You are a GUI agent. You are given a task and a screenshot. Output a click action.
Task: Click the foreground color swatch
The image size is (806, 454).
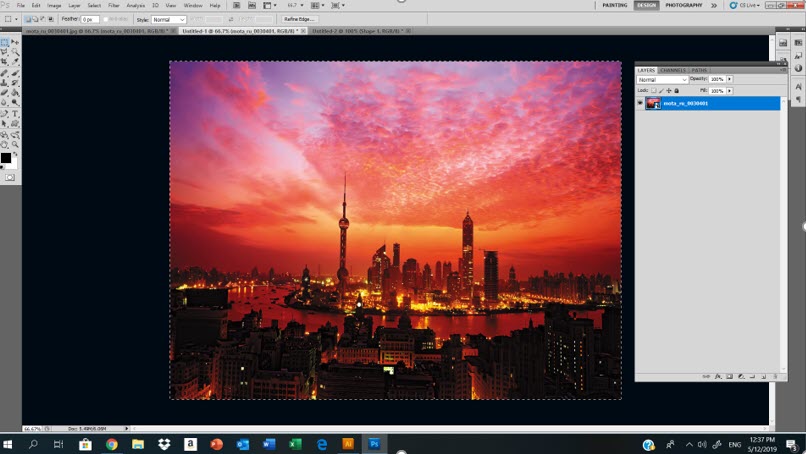(6, 158)
